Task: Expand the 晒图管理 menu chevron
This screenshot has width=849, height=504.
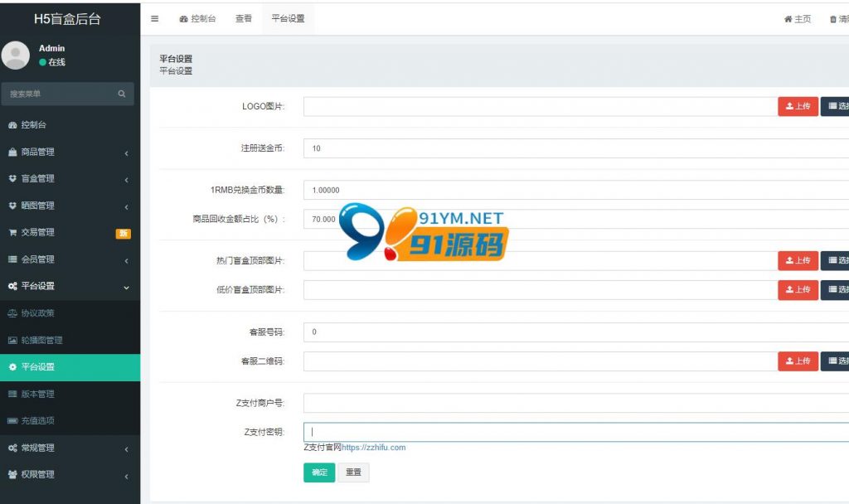Action: click(x=126, y=206)
